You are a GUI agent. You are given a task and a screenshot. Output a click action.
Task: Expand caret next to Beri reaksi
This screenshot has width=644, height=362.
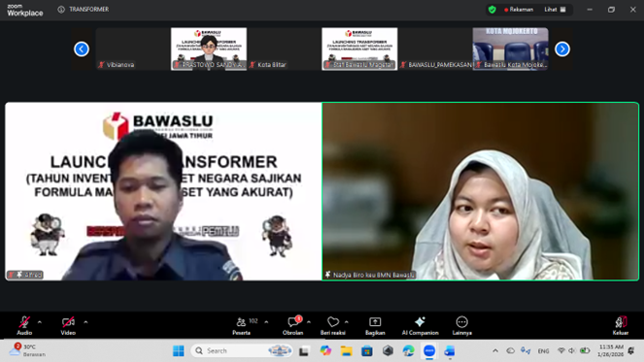(346, 322)
